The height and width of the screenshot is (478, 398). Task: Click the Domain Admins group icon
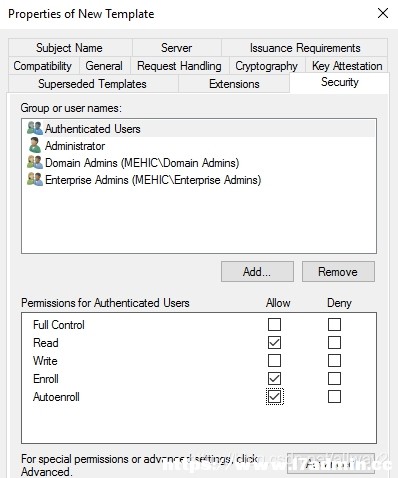pyautogui.click(x=35, y=162)
